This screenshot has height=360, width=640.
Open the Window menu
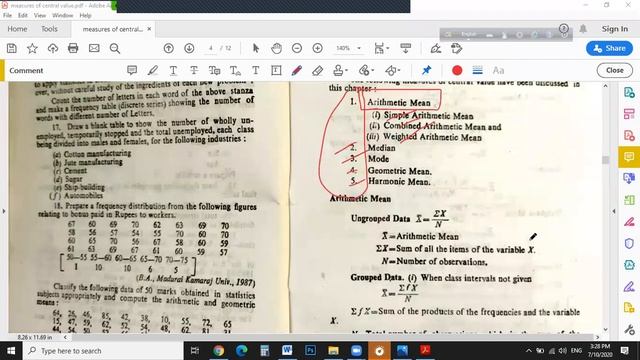[62, 15]
